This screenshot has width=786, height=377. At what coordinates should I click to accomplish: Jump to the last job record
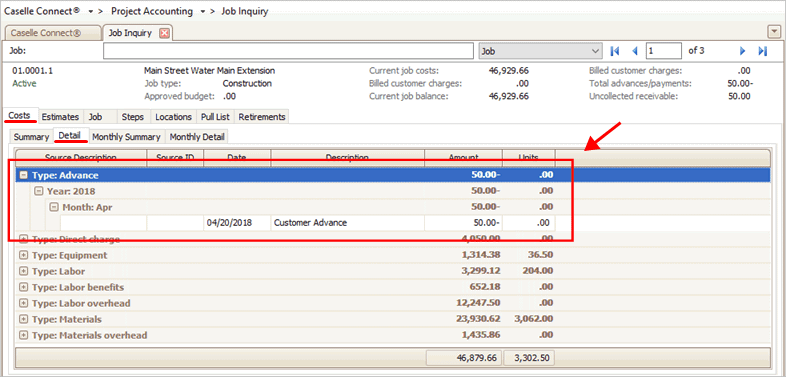[762, 51]
